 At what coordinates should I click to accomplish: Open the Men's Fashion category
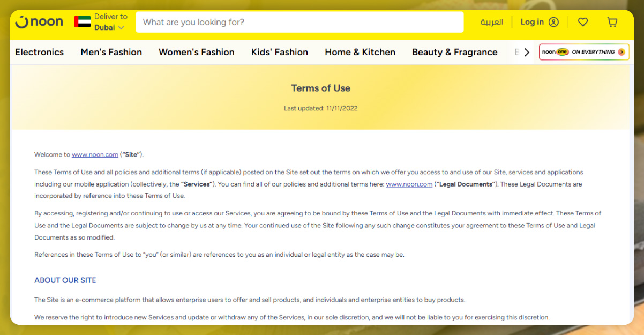(x=111, y=52)
